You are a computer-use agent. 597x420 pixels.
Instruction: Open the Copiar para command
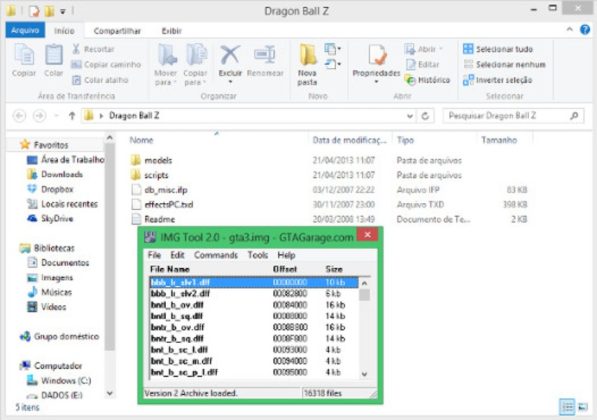tap(195, 65)
